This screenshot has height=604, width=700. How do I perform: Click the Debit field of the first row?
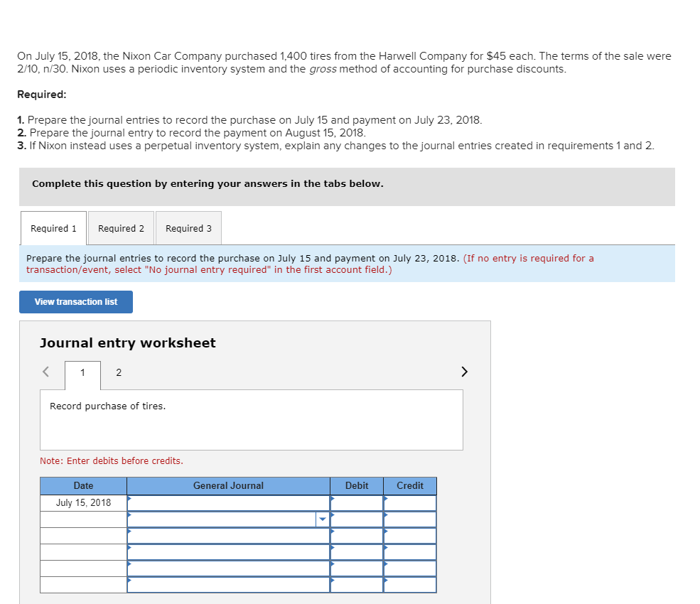356,502
